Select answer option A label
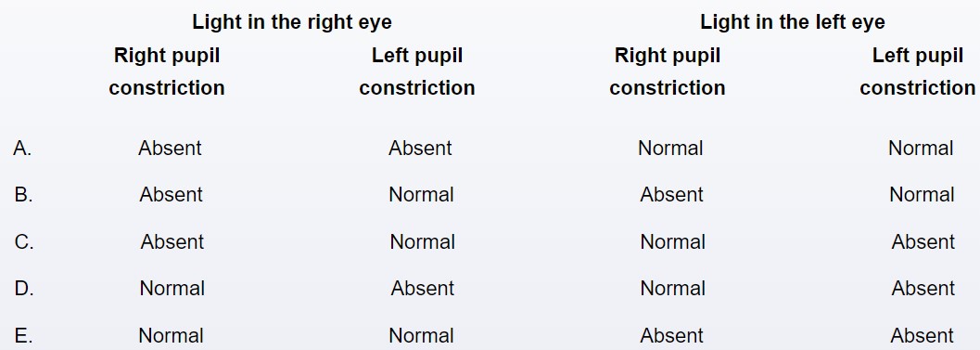Image resolution: width=980 pixels, height=350 pixels. (22, 149)
